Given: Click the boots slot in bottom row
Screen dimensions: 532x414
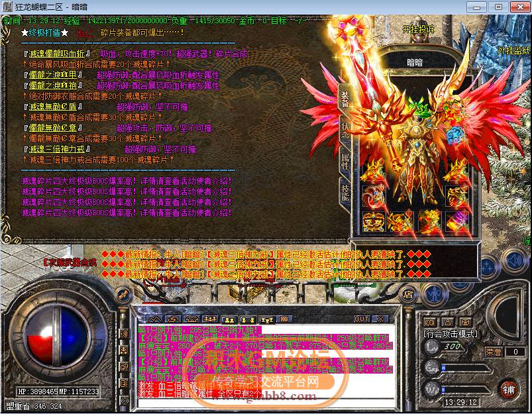Looking at the screenshot, I should tap(429, 222).
